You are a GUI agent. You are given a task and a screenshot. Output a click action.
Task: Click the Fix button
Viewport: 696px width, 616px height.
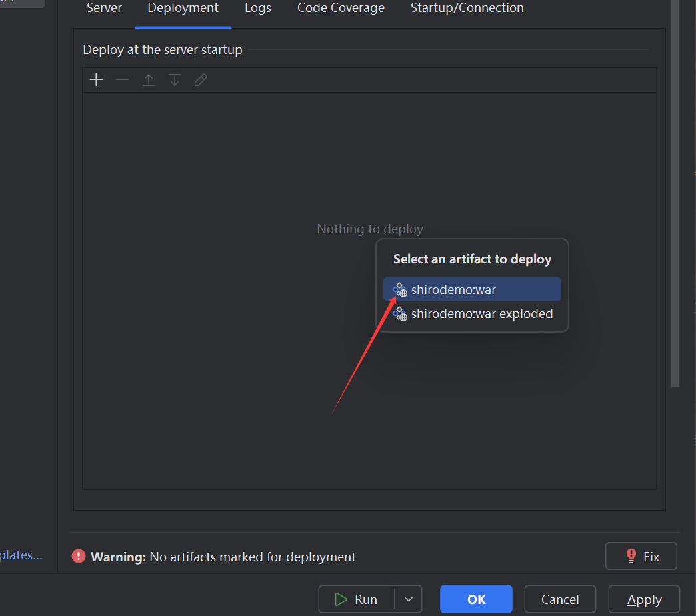click(x=641, y=556)
